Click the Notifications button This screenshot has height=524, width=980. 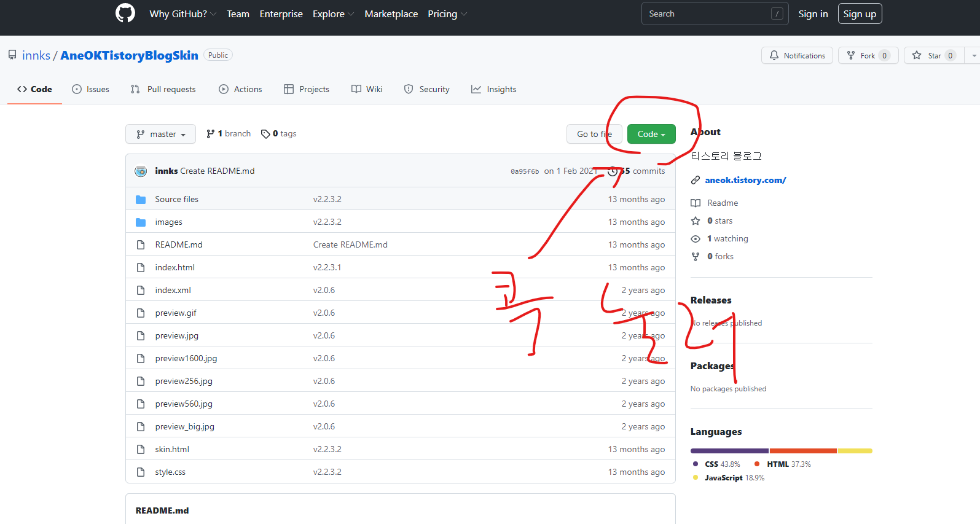798,55
